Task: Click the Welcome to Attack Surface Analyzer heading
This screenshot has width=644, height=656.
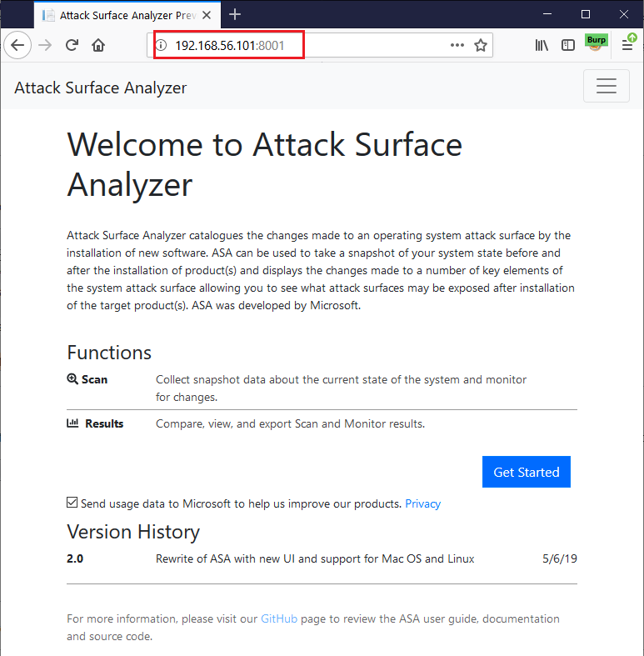Action: 265,164
